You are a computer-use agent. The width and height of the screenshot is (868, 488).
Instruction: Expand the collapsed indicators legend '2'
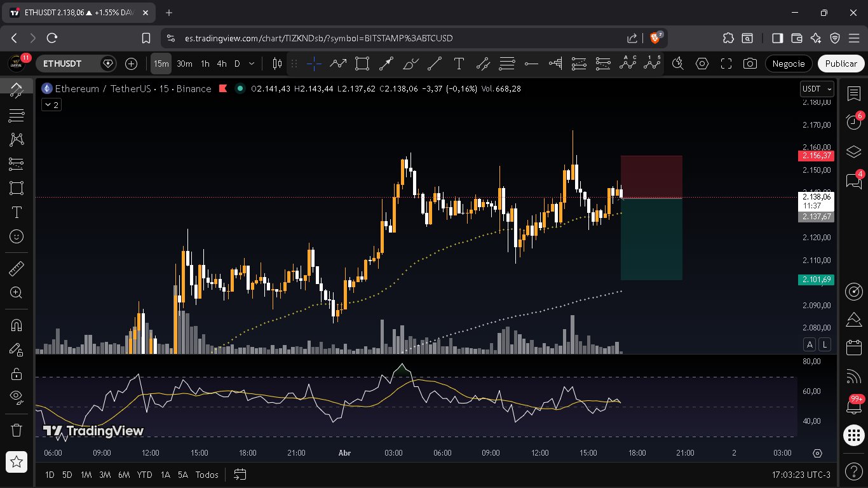51,105
